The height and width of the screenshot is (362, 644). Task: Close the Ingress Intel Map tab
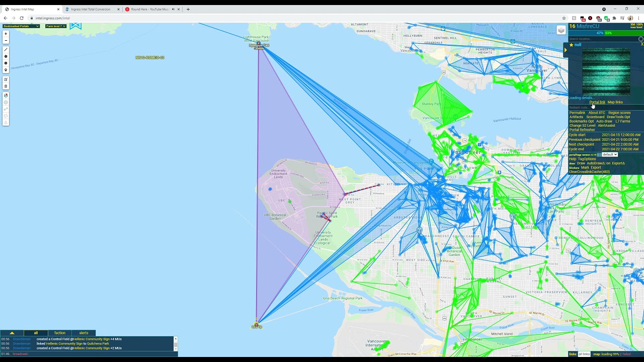pyautogui.click(x=58, y=9)
